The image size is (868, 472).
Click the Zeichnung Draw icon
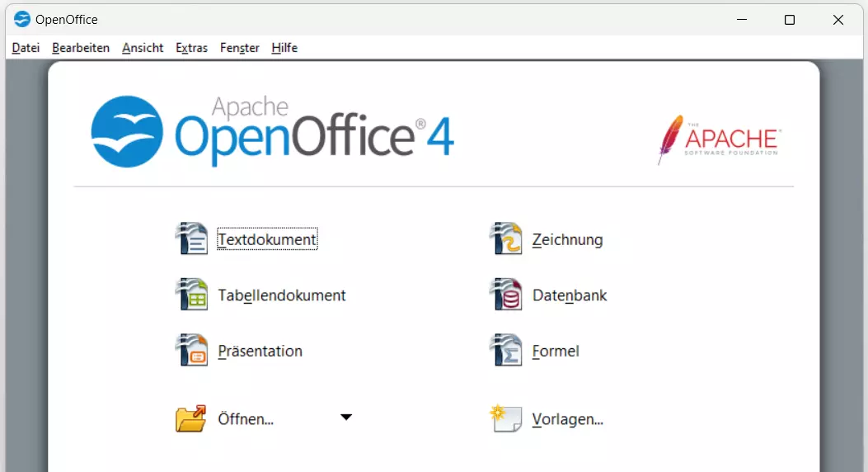point(506,238)
